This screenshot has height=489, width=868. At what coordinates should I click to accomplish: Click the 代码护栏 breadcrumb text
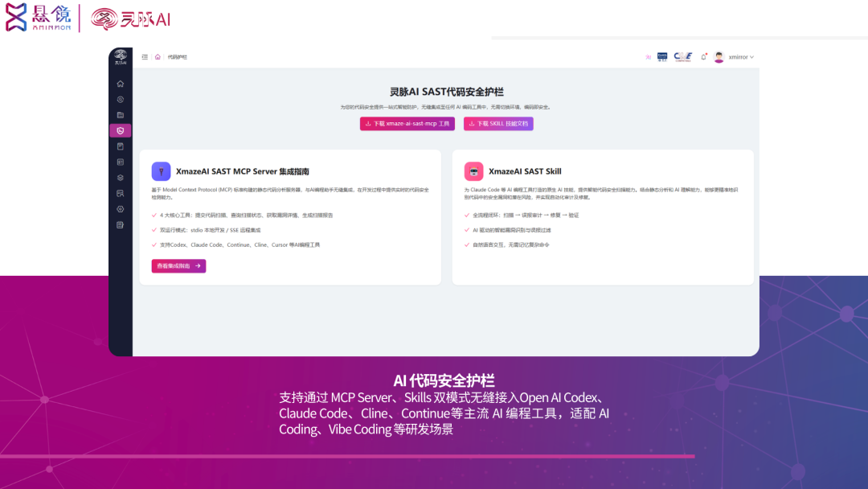pos(177,57)
